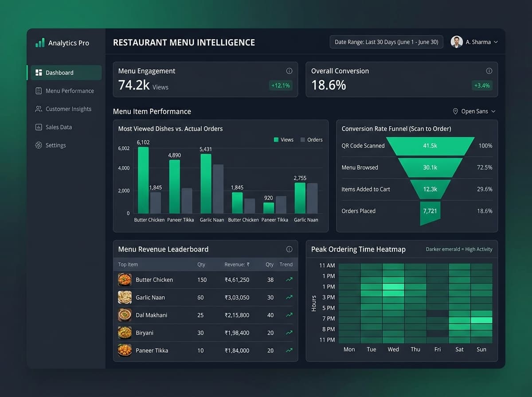
Task: Expand the A. Sharma account chevron
Action: click(496, 42)
